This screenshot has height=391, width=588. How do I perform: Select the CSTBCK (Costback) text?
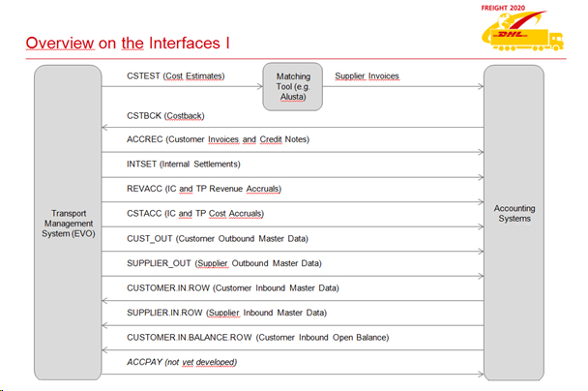point(165,115)
